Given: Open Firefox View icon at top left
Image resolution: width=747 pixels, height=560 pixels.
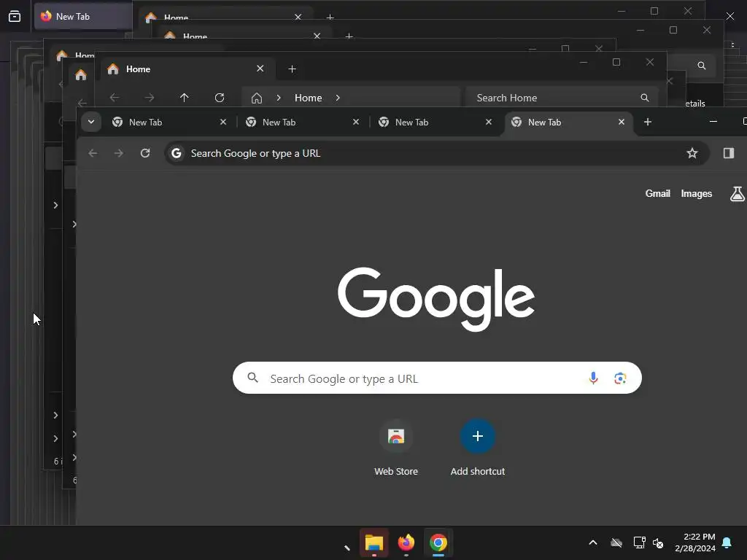Looking at the screenshot, I should [15, 16].
